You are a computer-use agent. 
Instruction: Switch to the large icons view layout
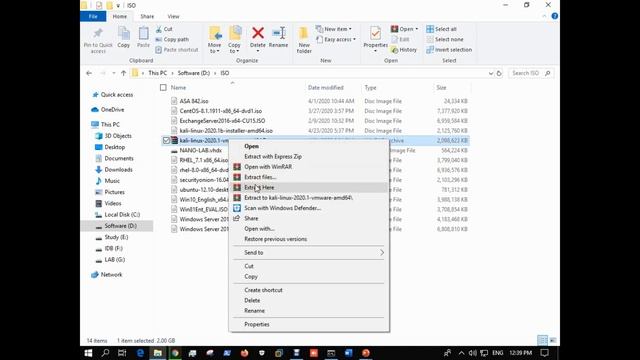click(x=553, y=340)
